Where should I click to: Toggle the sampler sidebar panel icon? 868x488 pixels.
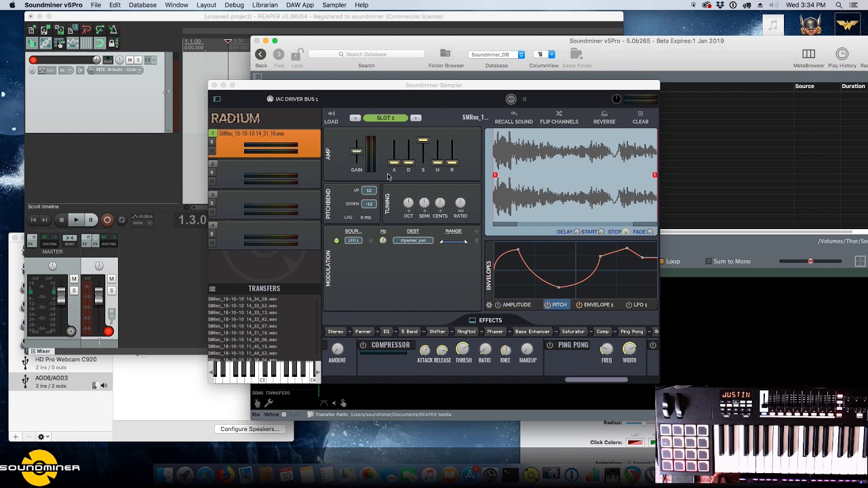217,99
